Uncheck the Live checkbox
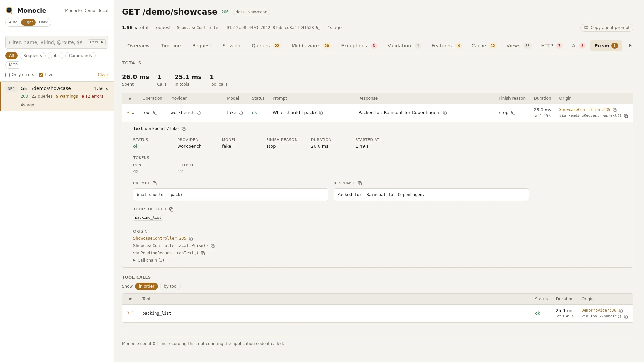644x362 pixels. point(41,75)
